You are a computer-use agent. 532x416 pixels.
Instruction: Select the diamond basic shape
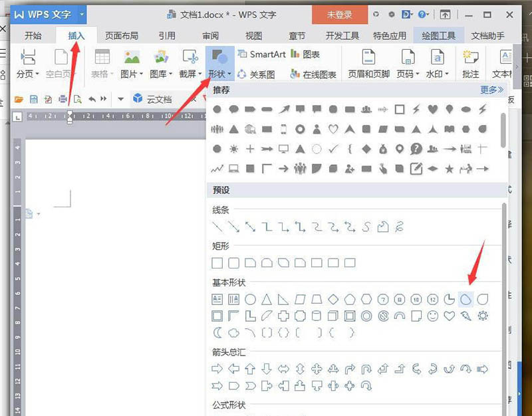(x=333, y=299)
